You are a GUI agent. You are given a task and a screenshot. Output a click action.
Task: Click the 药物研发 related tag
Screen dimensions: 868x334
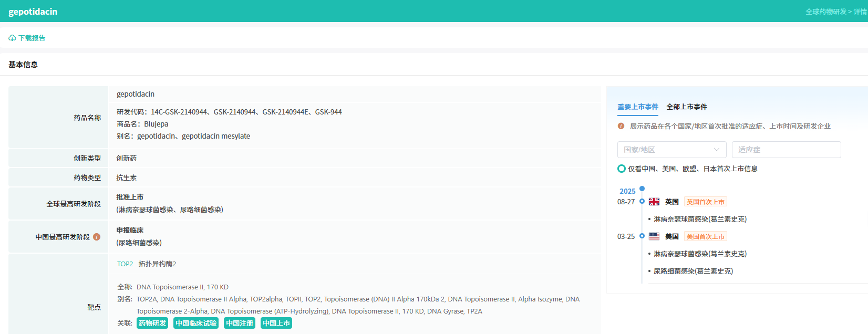click(152, 323)
